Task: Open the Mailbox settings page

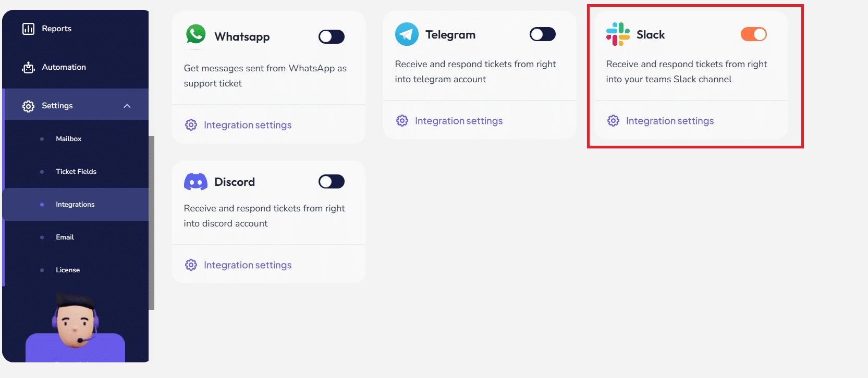Action: 68,138
